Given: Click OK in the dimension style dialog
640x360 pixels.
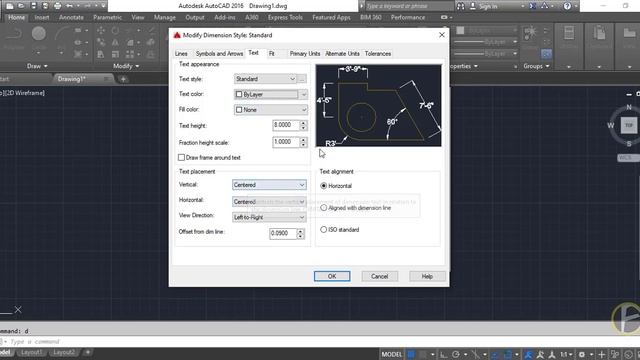Looking at the screenshot, I should [332, 276].
